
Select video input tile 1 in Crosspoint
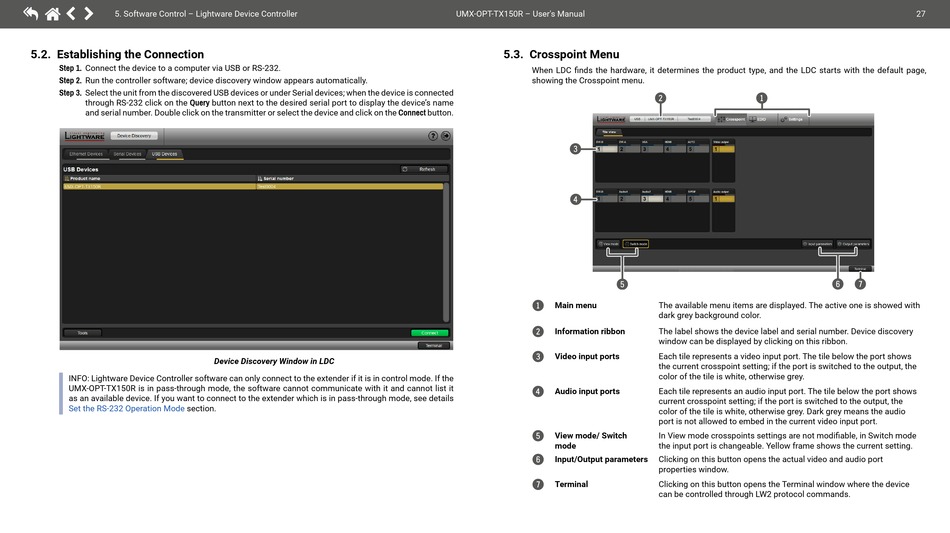click(x=606, y=149)
